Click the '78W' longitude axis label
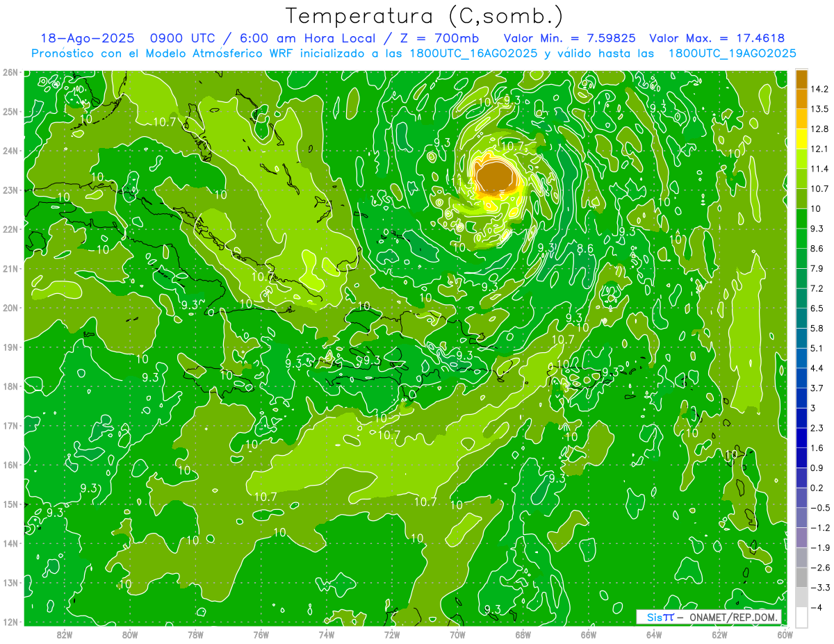Image resolution: width=834 pixels, height=644 pixels. pyautogui.click(x=195, y=634)
